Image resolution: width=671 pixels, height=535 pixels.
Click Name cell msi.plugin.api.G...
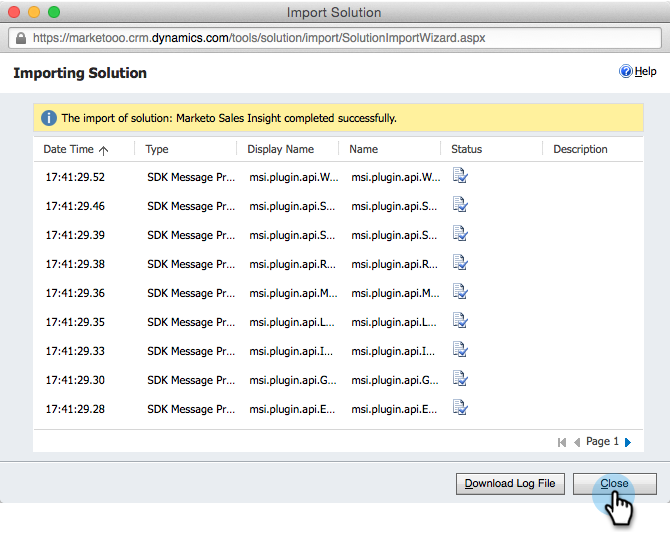click(x=395, y=380)
